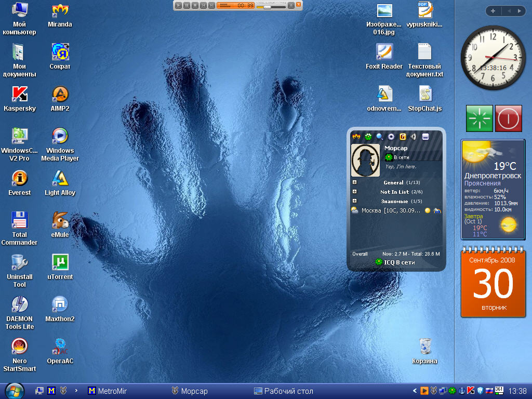Launch Foxit Reader shortcut
532x399 pixels.
click(384, 57)
